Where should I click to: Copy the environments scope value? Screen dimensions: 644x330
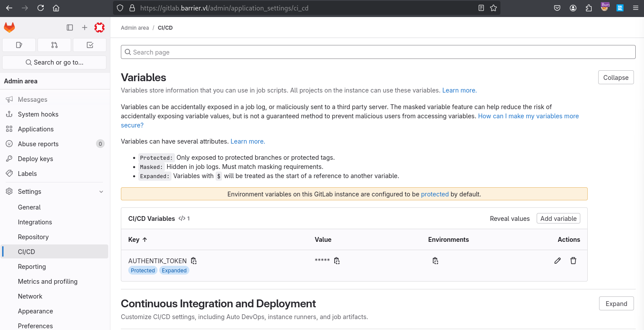(x=435, y=261)
